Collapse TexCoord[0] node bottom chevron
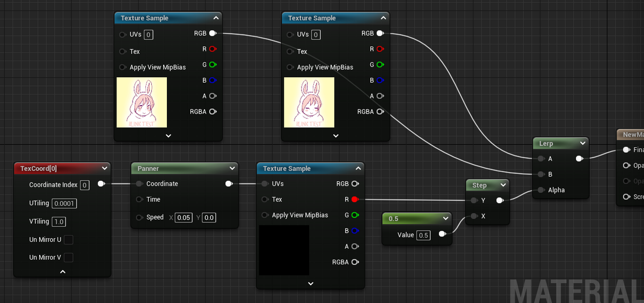Image resolution: width=644 pixels, height=303 pixels. tap(62, 272)
